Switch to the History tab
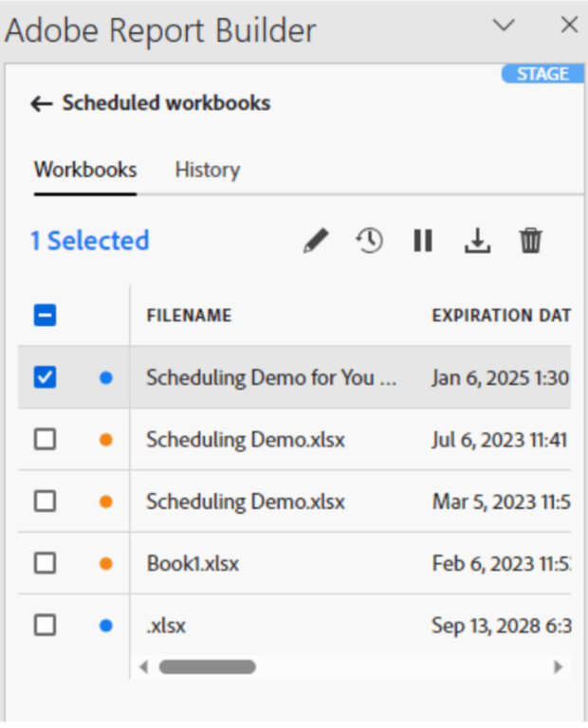Viewport: 588px width, 728px height. (208, 170)
